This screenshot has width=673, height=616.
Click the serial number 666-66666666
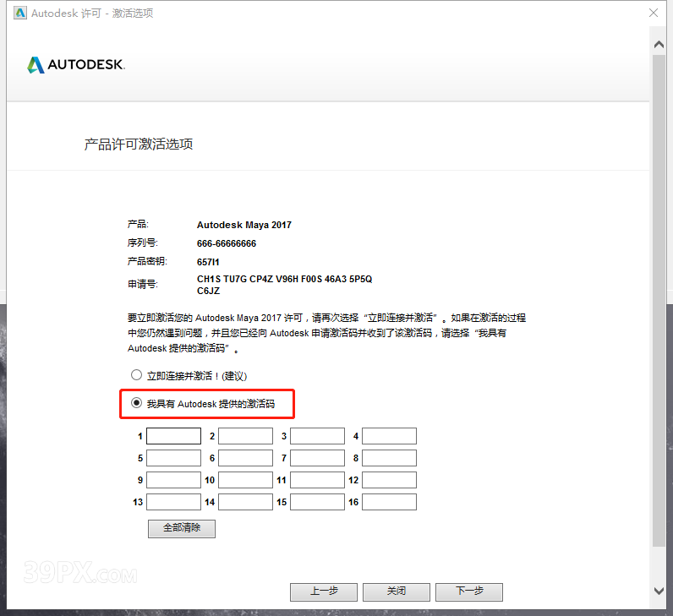point(227,243)
